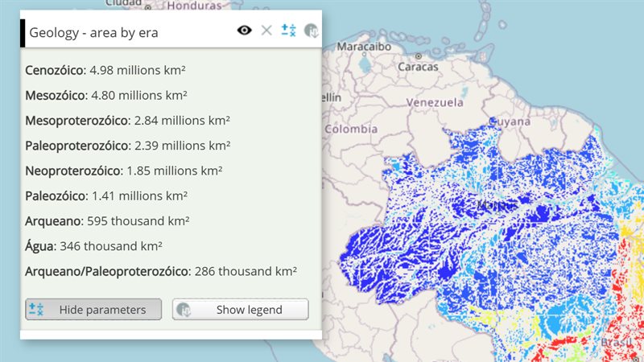The height and width of the screenshot is (362, 644).
Task: Select Arqueano 595 thousand km² row
Action: (107, 220)
